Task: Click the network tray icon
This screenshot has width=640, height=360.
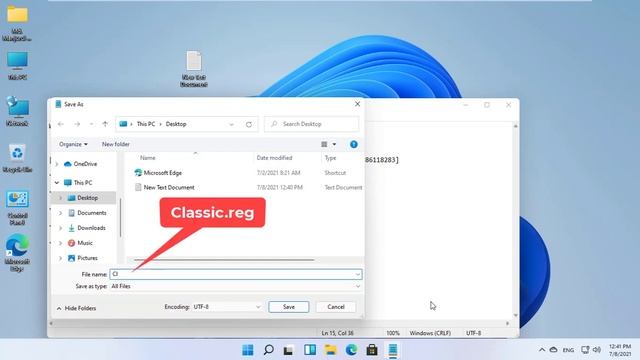Action: pyautogui.click(x=585, y=350)
